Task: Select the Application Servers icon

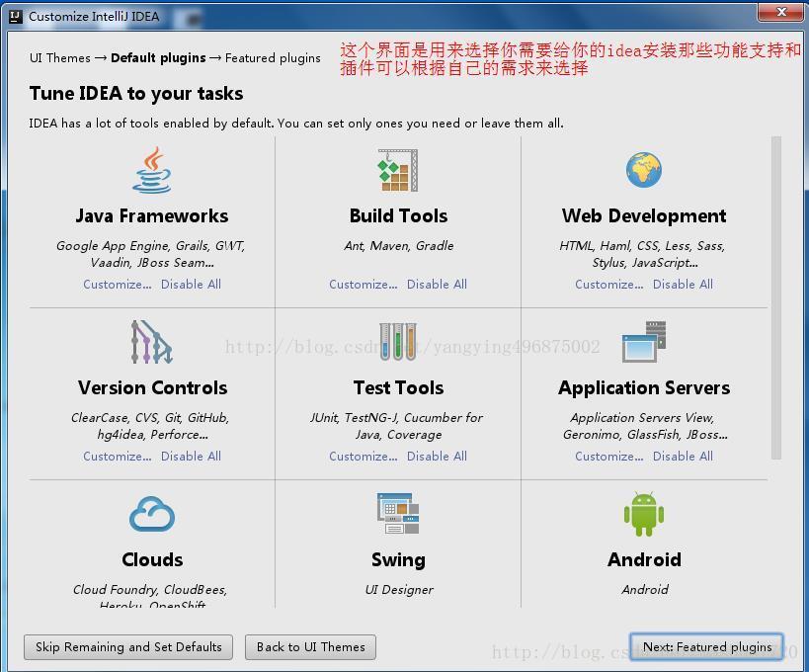Action: 644,343
